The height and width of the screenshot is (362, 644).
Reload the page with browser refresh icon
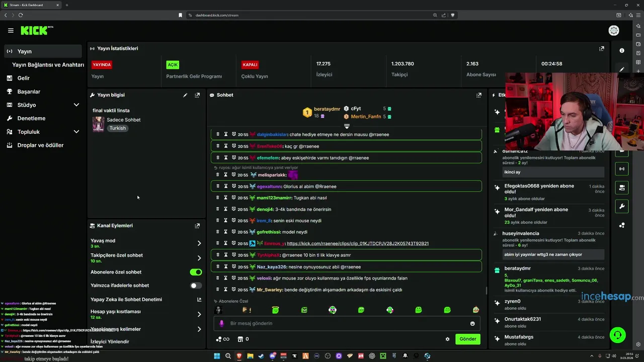21,15
